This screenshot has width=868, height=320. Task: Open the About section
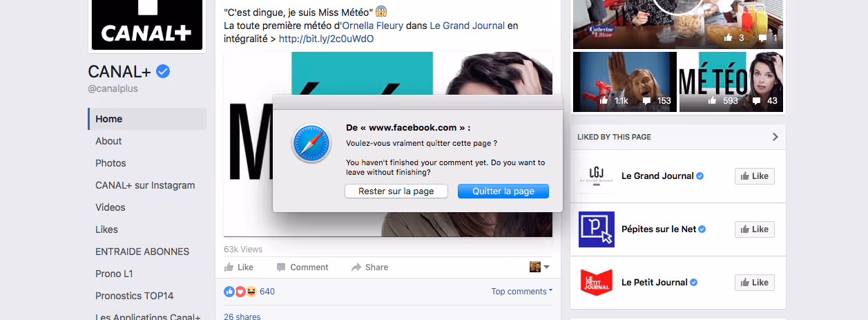108,141
